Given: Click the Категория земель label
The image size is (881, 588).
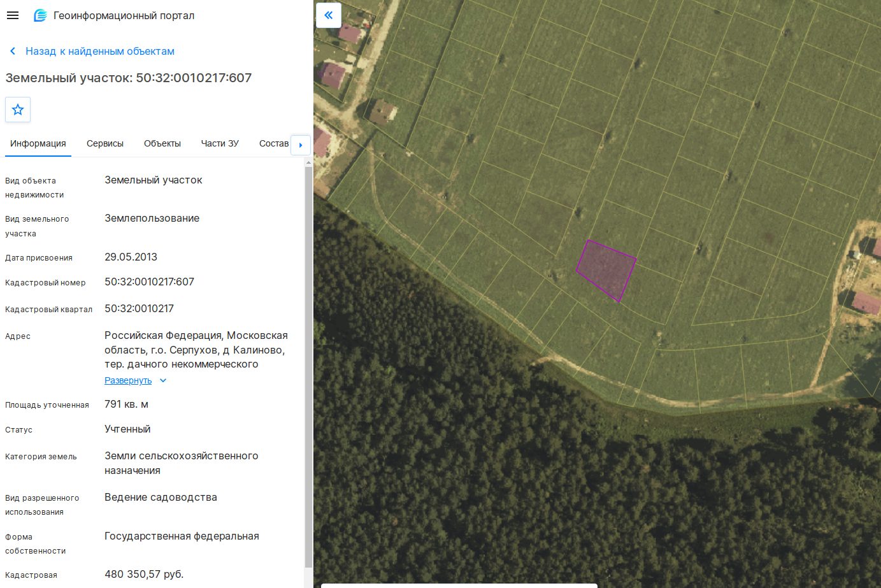Looking at the screenshot, I should point(41,456).
